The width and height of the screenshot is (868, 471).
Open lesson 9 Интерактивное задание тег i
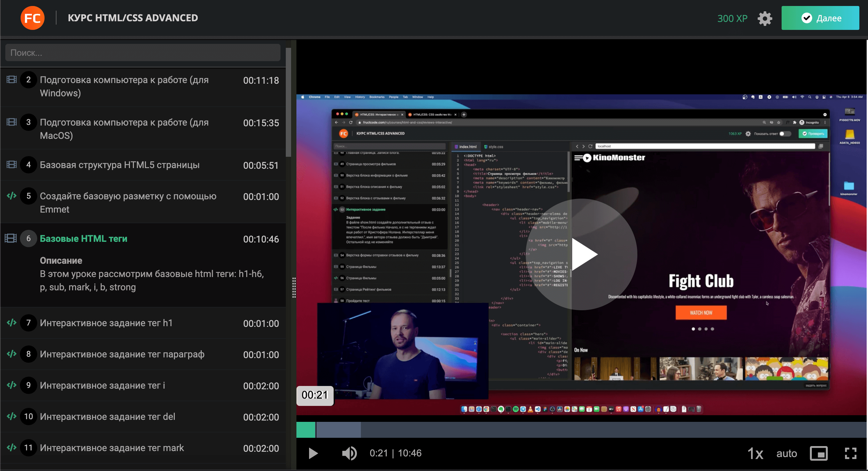(x=143, y=385)
